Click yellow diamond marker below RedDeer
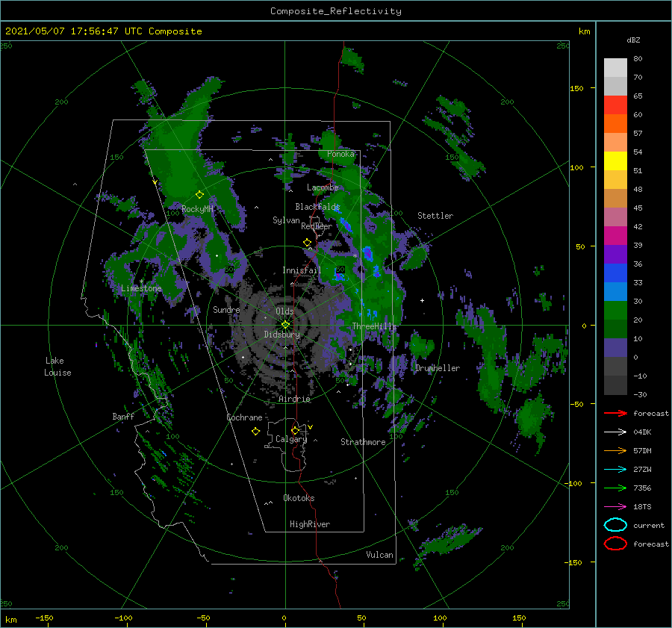 click(307, 243)
